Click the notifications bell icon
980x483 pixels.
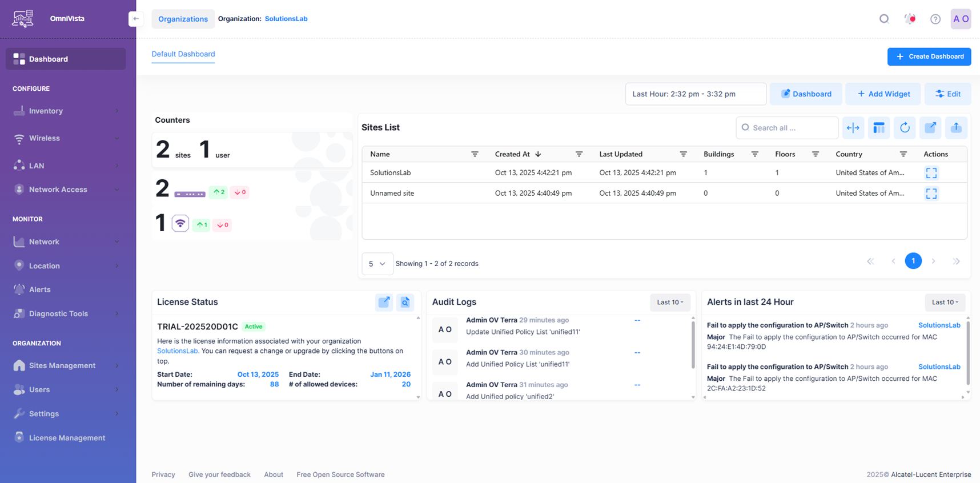pyautogui.click(x=910, y=19)
